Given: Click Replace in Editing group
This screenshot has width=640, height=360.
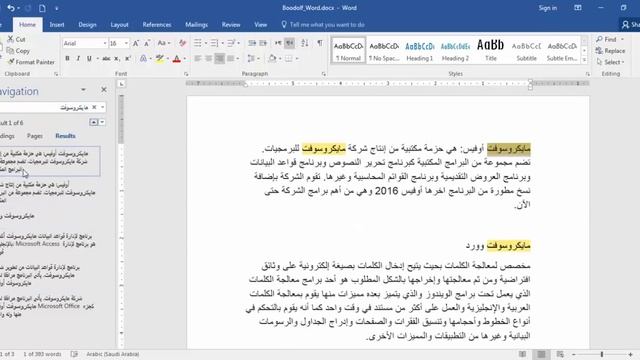Looking at the screenshot, I should tap(611, 51).
